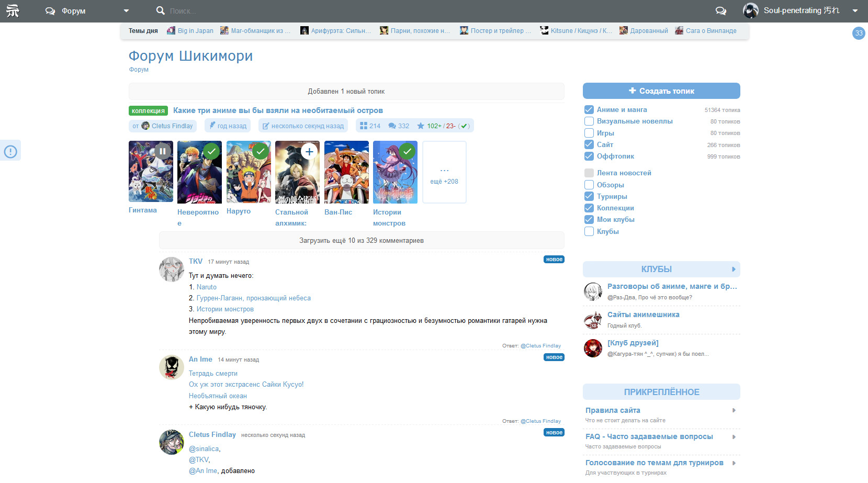Image resolution: width=868 pixels, height=483 pixels.
Task: Enable the Обзоры checkbox
Action: point(589,185)
